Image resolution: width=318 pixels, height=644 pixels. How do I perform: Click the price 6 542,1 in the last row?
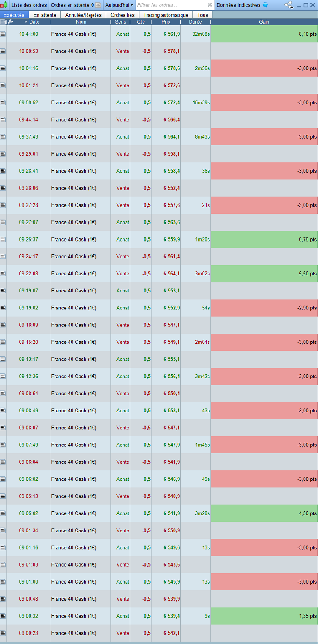pyautogui.click(x=172, y=633)
